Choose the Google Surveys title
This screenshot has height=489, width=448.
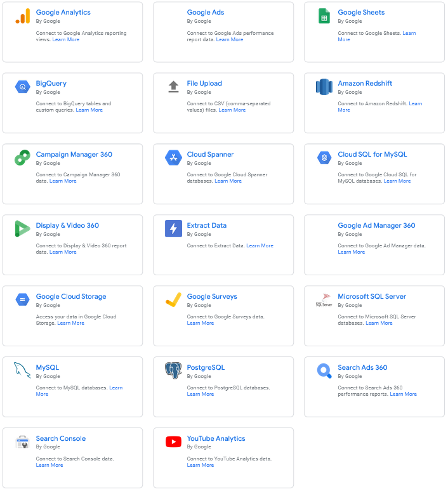coord(212,297)
